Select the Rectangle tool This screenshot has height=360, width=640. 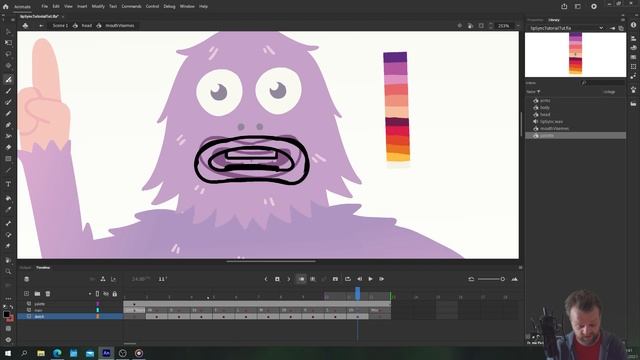(x=8, y=158)
